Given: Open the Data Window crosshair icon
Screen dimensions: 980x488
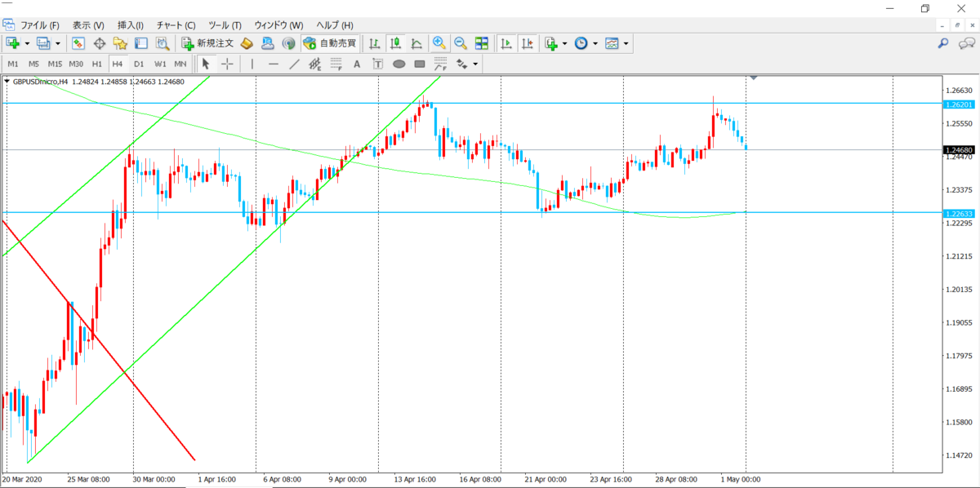Looking at the screenshot, I should click(100, 43).
